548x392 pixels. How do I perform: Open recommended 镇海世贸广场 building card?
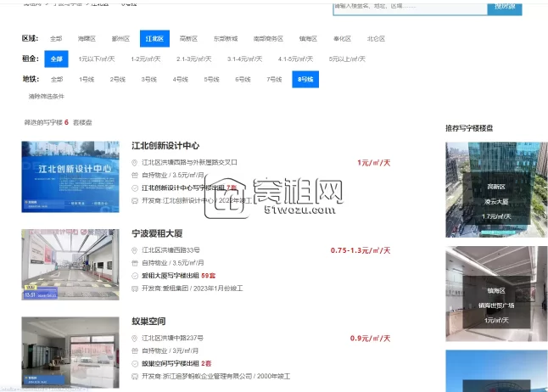496,294
